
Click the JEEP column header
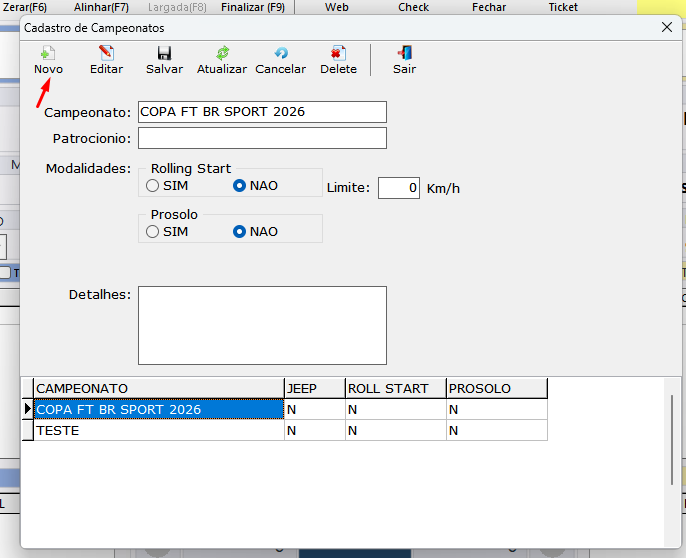[x=315, y=389]
